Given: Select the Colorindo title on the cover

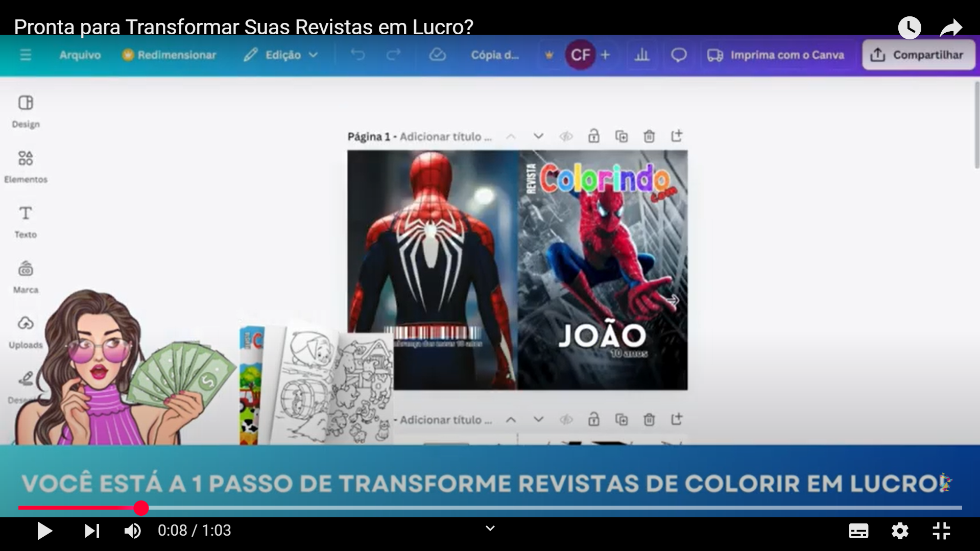Looking at the screenshot, I should click(x=605, y=179).
